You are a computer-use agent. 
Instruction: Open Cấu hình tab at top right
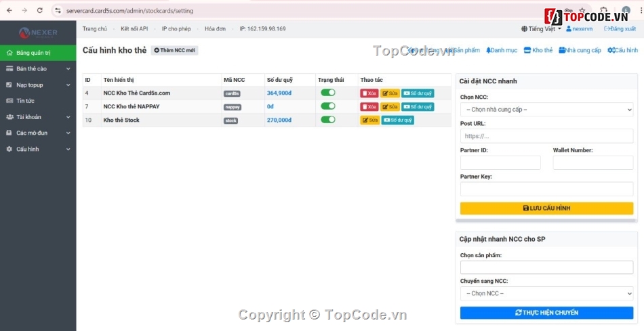click(622, 50)
